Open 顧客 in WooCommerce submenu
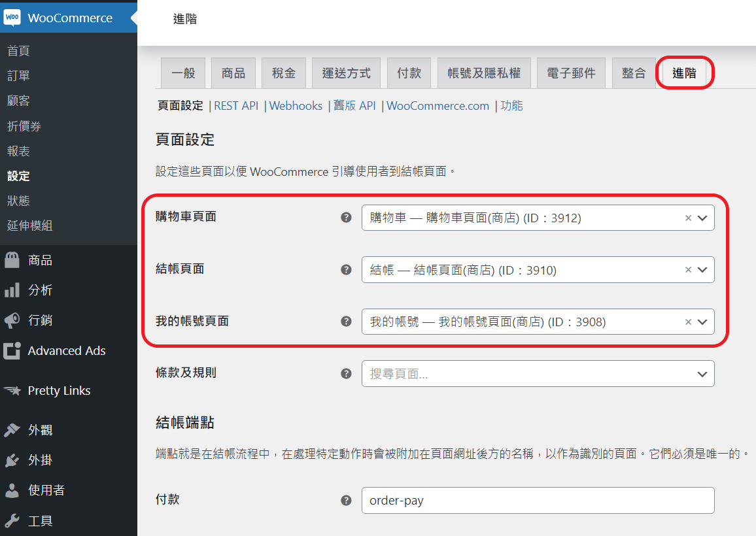Viewport: 756px width, 536px height. (x=18, y=100)
